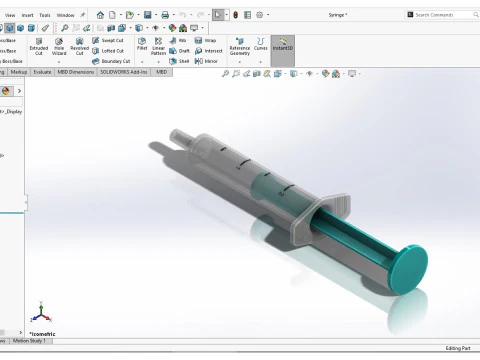
Task: Switch to the MBD Dimensions tab
Action: pos(76,72)
